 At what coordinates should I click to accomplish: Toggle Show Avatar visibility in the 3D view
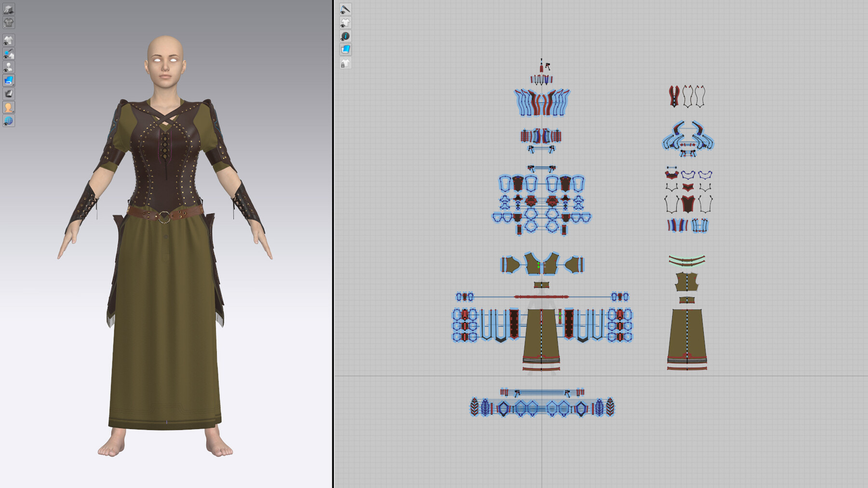8,67
